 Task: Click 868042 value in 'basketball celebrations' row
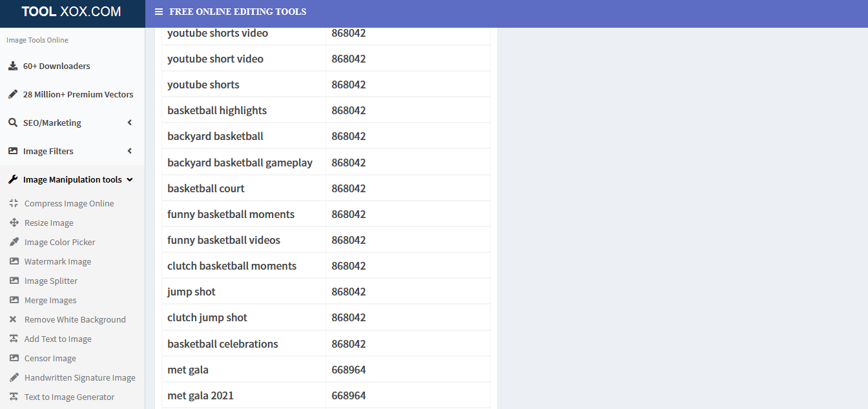tap(349, 344)
